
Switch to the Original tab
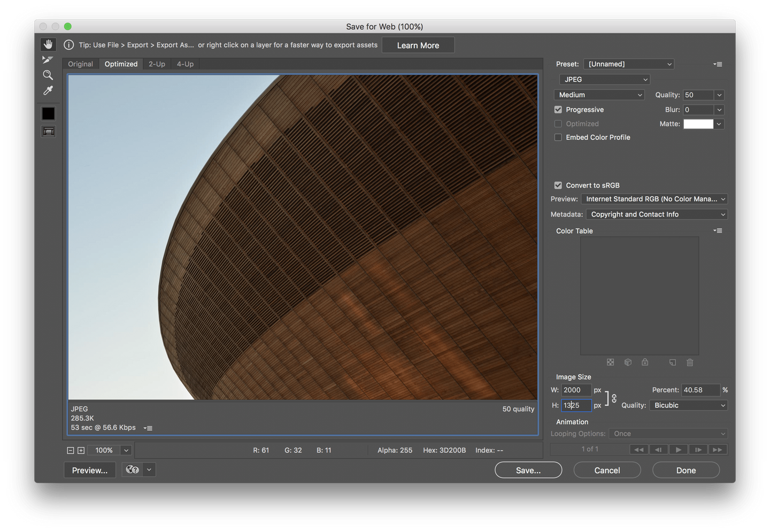[81, 64]
